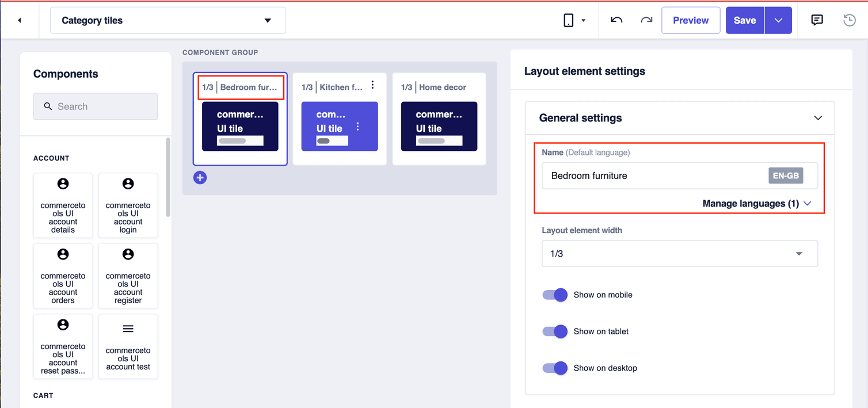Select the commercetools UI account test component
Image resolution: width=868 pixels, height=408 pixels.
coord(128,346)
